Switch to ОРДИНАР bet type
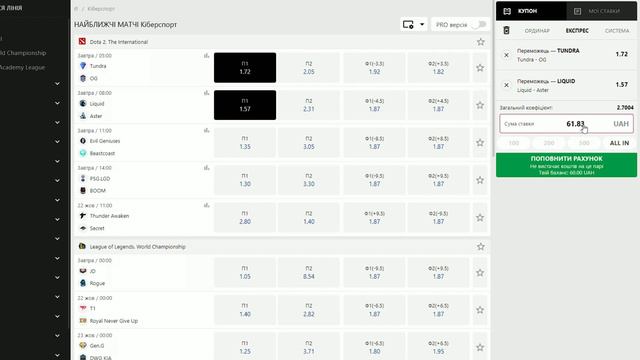This screenshot has width=640, height=360. click(537, 31)
